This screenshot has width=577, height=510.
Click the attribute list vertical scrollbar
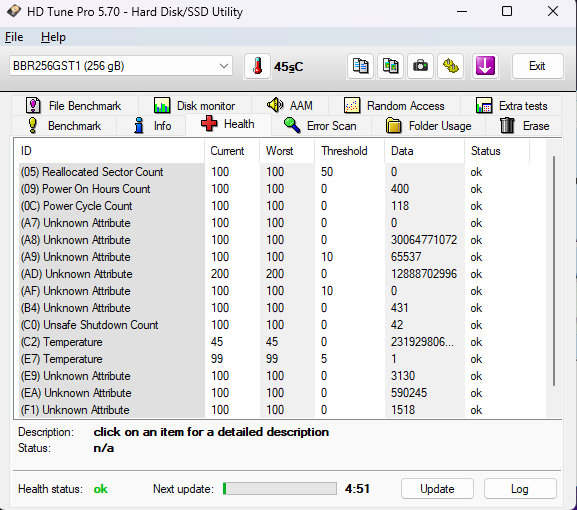click(554, 271)
